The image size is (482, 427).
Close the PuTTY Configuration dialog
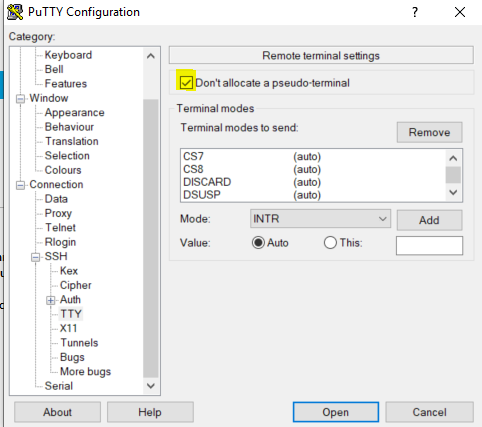tap(460, 12)
